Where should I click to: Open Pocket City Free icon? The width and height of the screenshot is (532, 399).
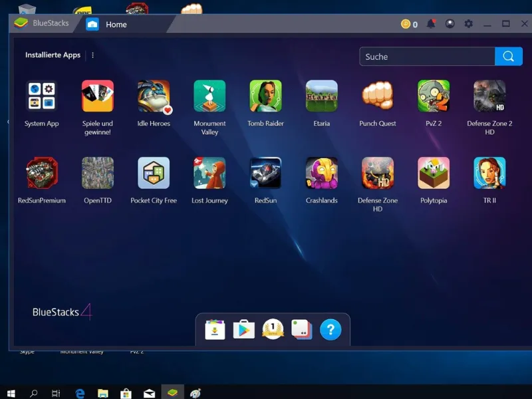154,173
